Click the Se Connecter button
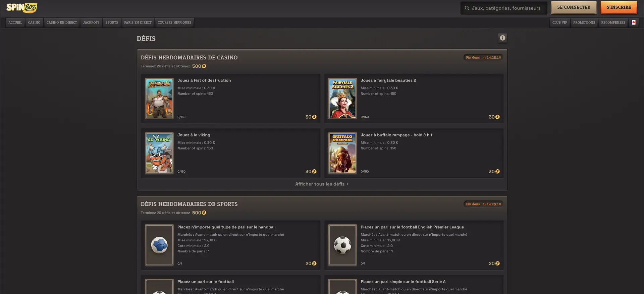The height and width of the screenshot is (294, 644). 574,7
